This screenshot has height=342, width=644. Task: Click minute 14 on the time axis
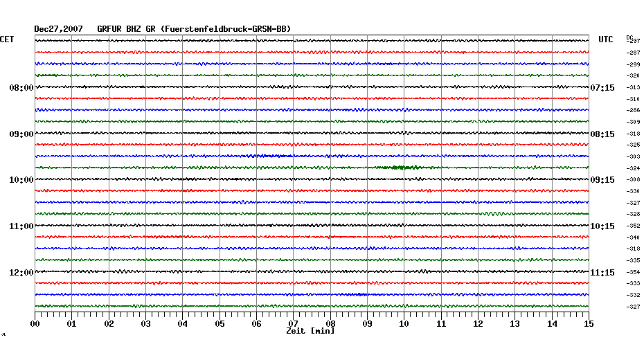click(x=552, y=324)
